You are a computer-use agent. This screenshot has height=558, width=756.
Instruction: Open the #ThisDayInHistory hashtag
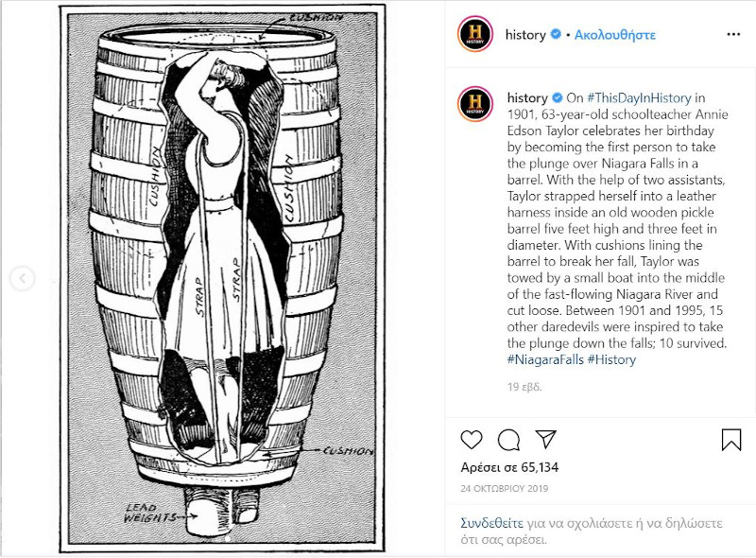tap(639, 98)
